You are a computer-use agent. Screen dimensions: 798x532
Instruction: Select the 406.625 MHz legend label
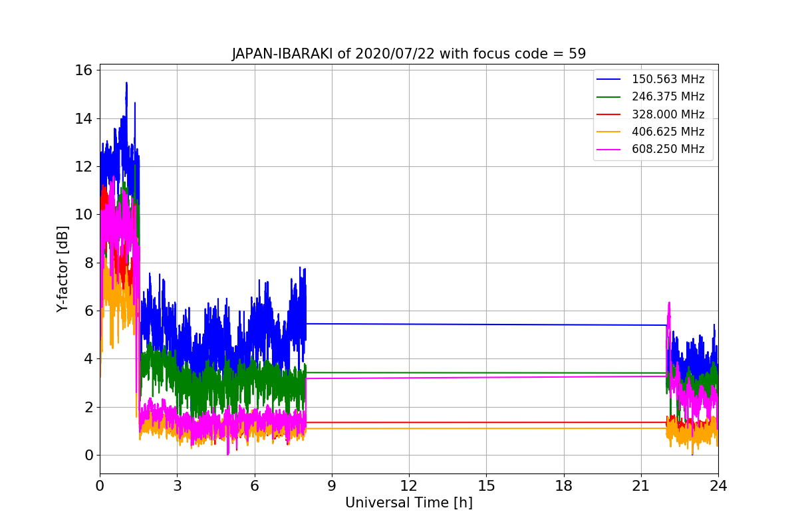click(668, 132)
